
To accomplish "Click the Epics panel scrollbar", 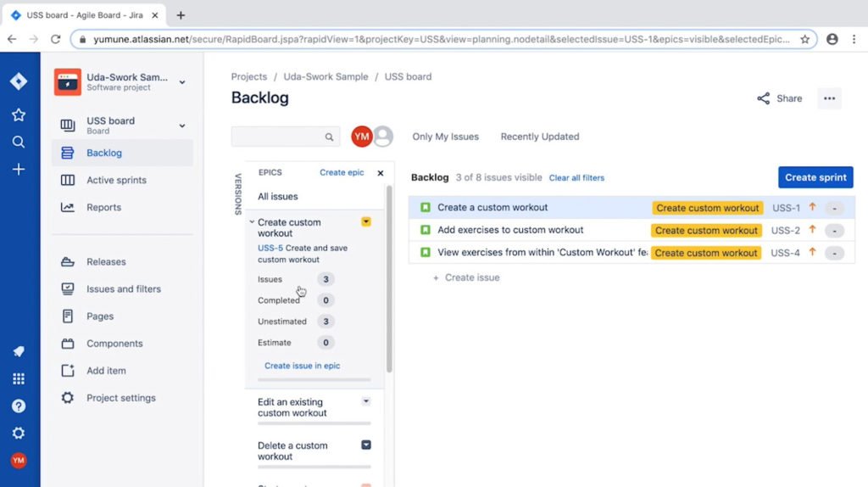I will coord(389,278).
